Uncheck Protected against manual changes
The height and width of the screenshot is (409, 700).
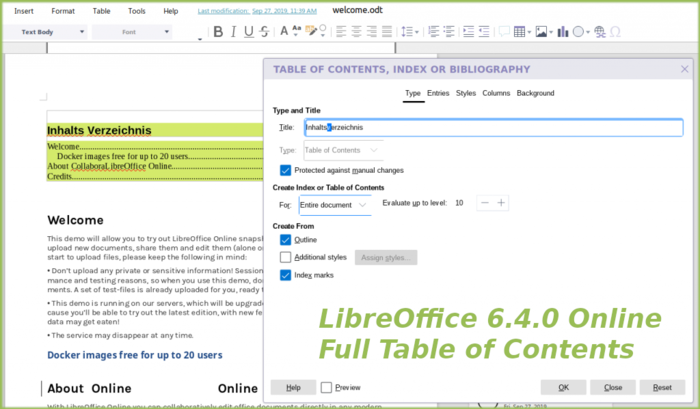pyautogui.click(x=285, y=170)
